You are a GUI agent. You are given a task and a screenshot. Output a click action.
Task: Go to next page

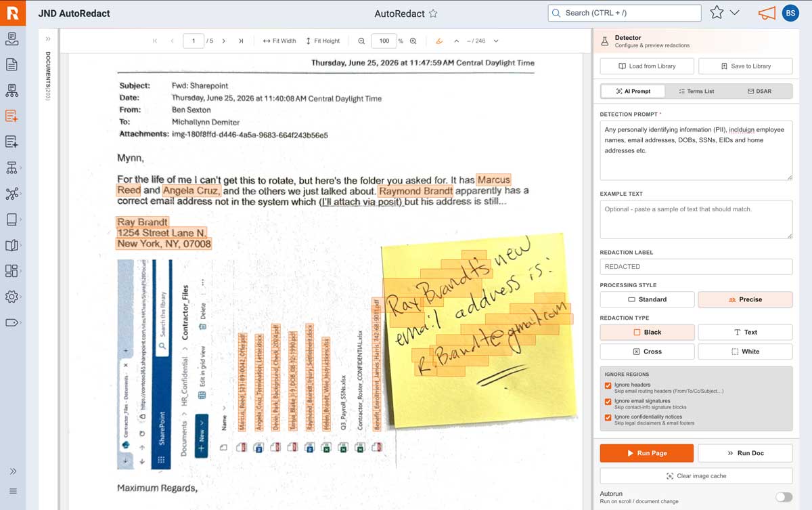click(x=224, y=41)
